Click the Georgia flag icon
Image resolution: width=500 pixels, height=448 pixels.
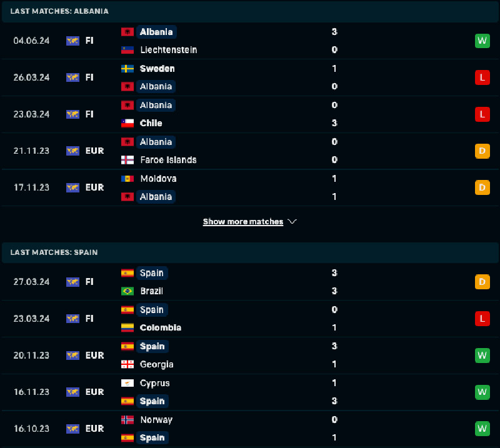pyautogui.click(x=127, y=364)
